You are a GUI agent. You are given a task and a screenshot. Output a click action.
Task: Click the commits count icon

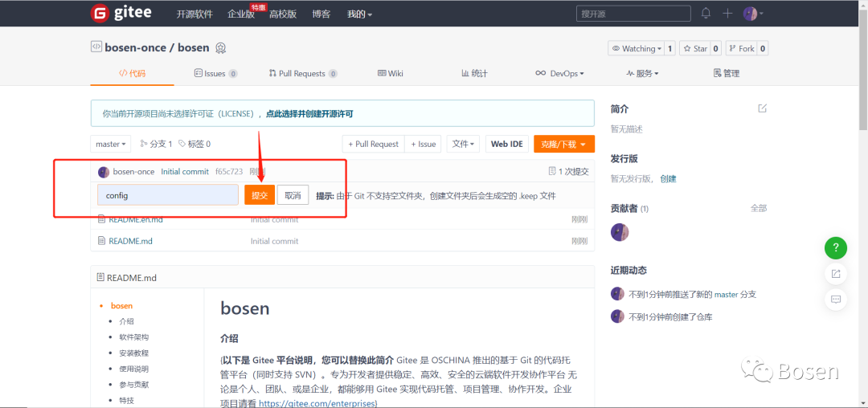click(551, 171)
